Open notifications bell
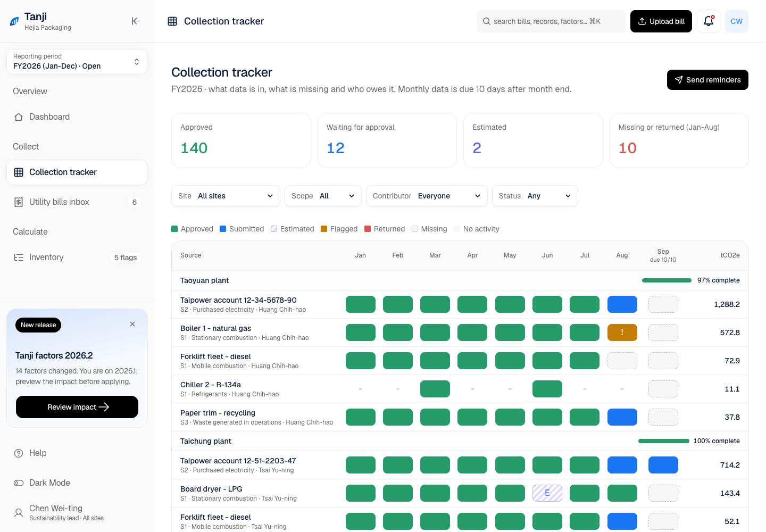 click(x=709, y=21)
